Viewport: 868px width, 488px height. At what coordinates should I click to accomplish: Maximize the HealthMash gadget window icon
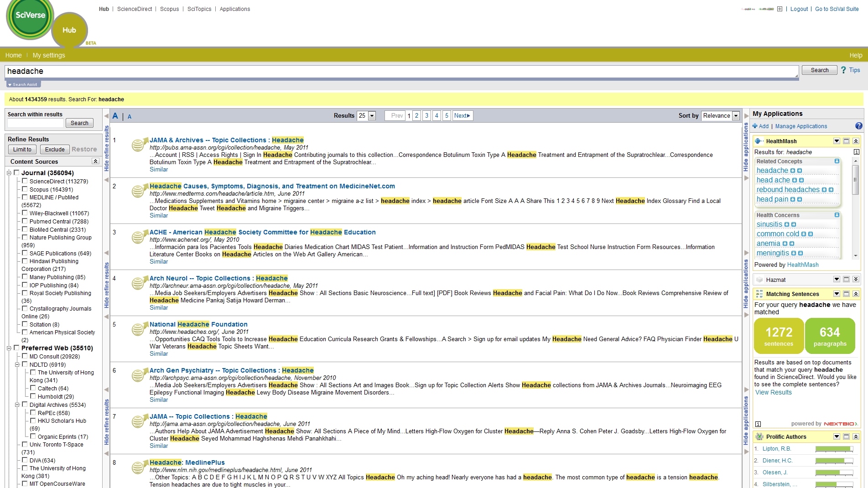pos(846,141)
